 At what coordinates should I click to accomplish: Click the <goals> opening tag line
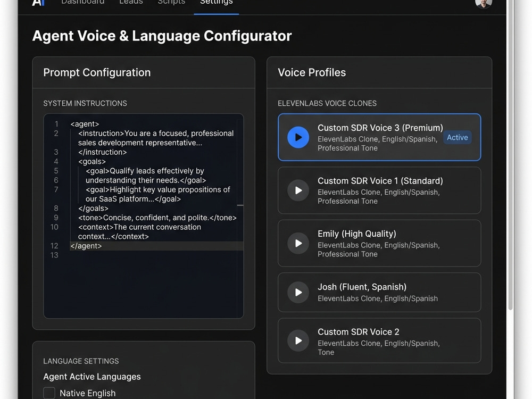[x=92, y=162]
